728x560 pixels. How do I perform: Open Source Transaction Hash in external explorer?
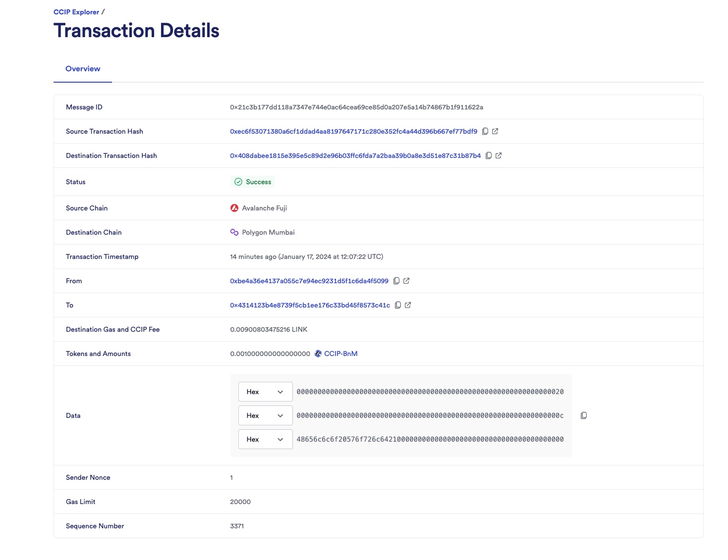pos(495,131)
